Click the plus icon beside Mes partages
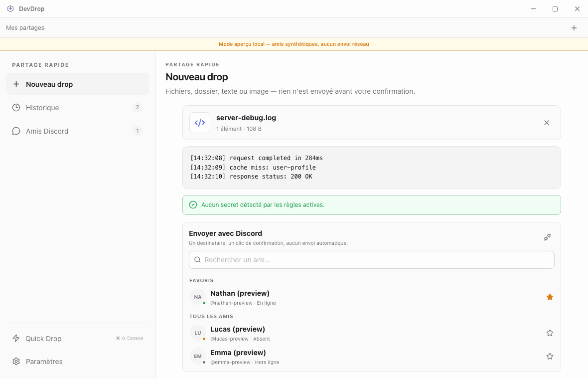Screen dimensions: 588x379 [574, 28]
